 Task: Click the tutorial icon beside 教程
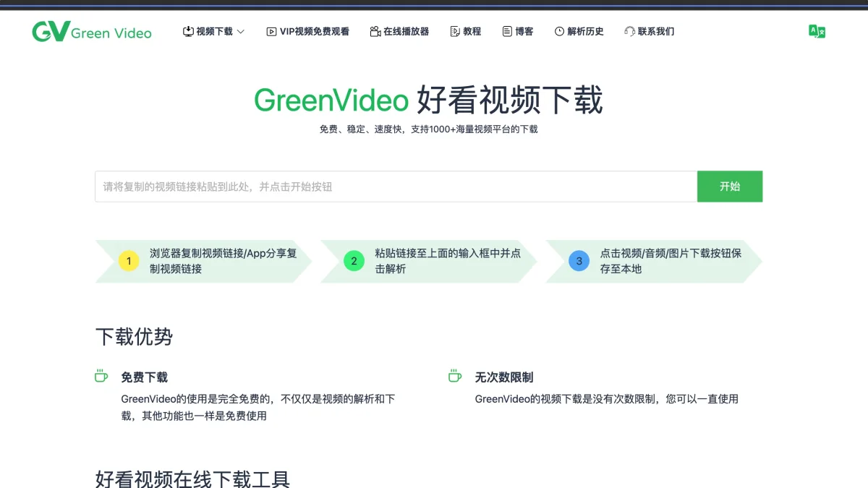tap(455, 32)
